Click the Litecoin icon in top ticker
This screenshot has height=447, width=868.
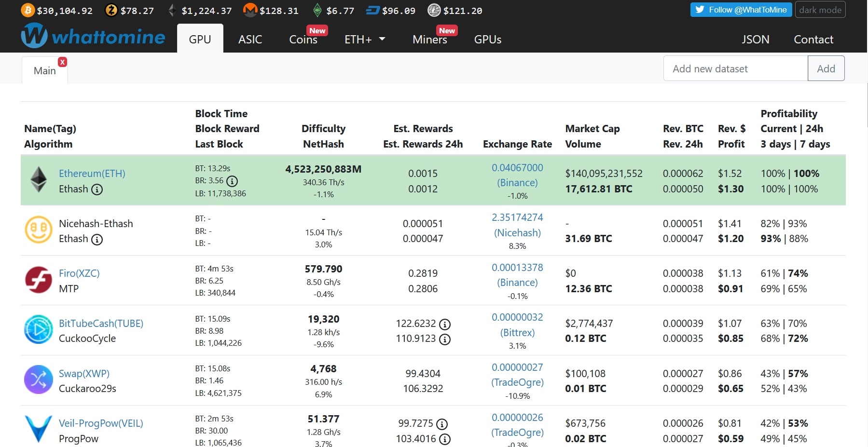(434, 10)
